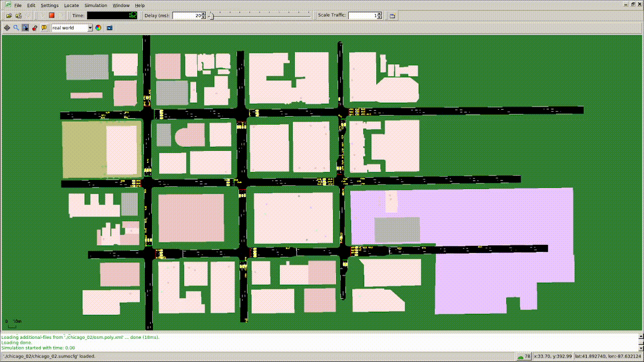Screen dimensions: 644x362
Task: Click the delay slider handle
Action: (x=211, y=16)
